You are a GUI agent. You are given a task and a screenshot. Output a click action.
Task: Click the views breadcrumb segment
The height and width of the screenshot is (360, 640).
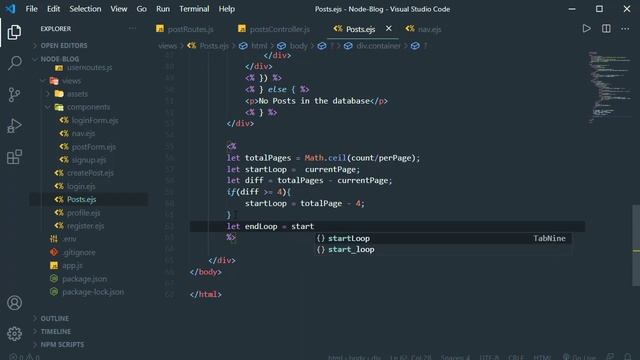click(x=167, y=46)
